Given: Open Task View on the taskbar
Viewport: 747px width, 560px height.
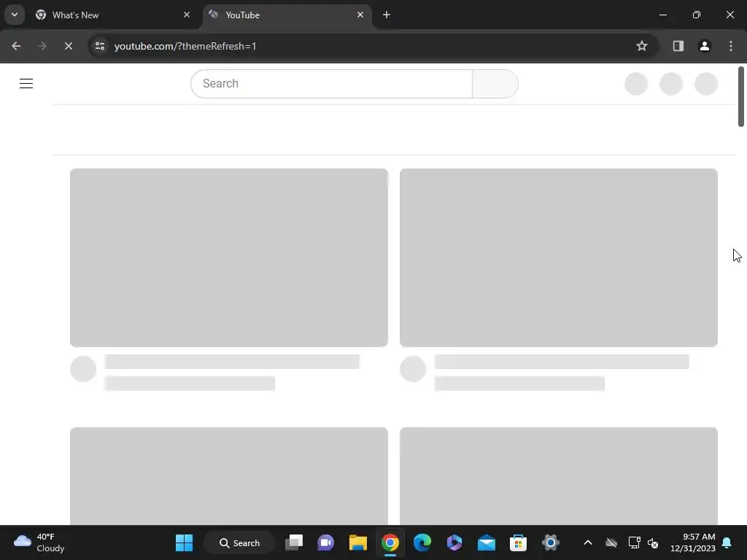Looking at the screenshot, I should (294, 542).
